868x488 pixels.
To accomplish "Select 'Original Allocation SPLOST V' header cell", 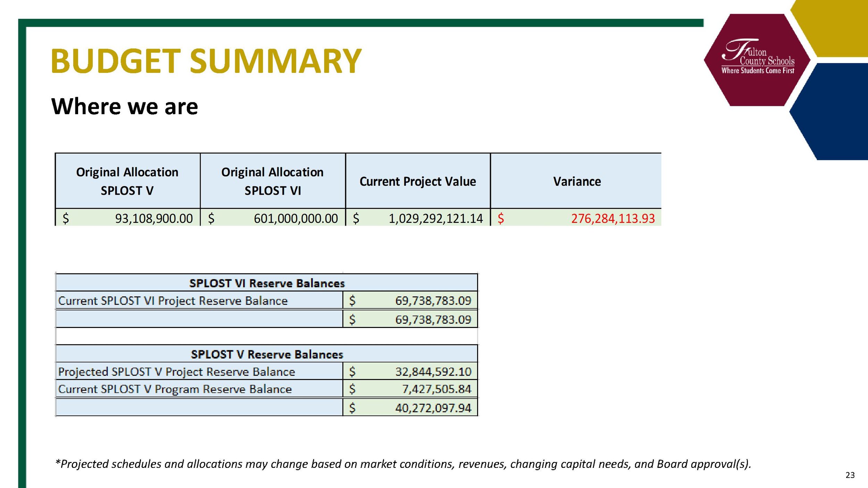I will [127, 181].
